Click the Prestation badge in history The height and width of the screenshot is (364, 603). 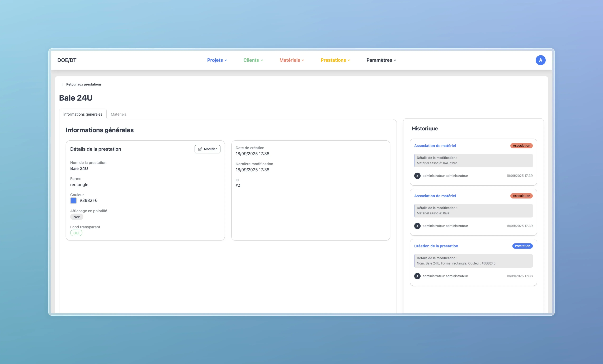pyautogui.click(x=522, y=246)
